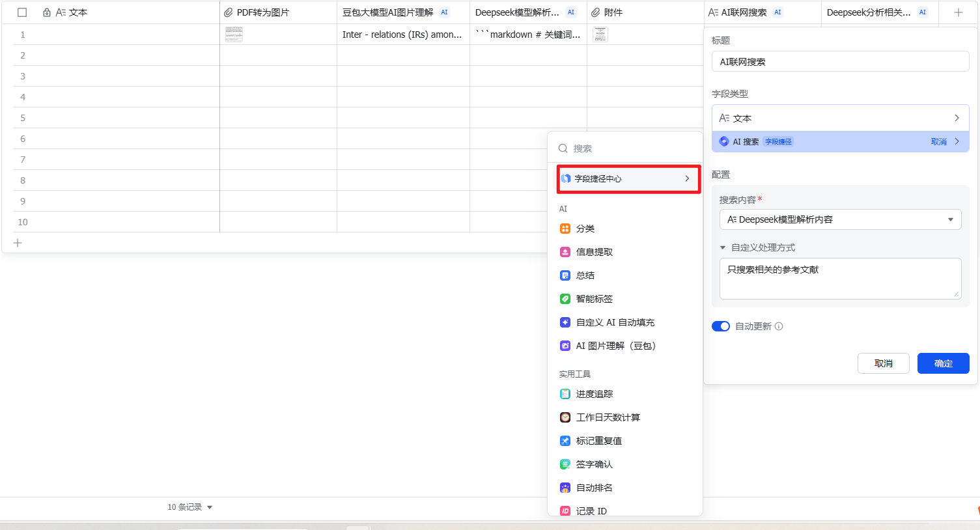Click the 取消 link beside AI 搜索
The image size is (980, 530).
(x=938, y=141)
